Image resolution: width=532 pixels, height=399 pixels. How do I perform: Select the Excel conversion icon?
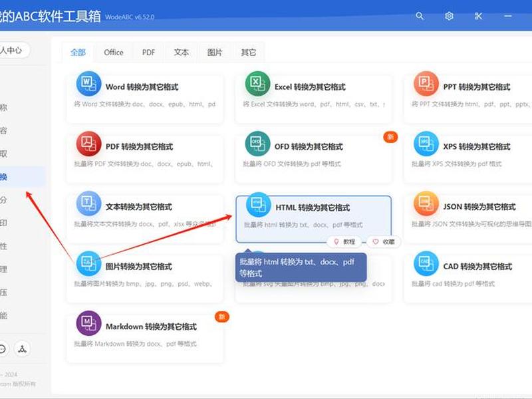pyautogui.click(x=257, y=84)
